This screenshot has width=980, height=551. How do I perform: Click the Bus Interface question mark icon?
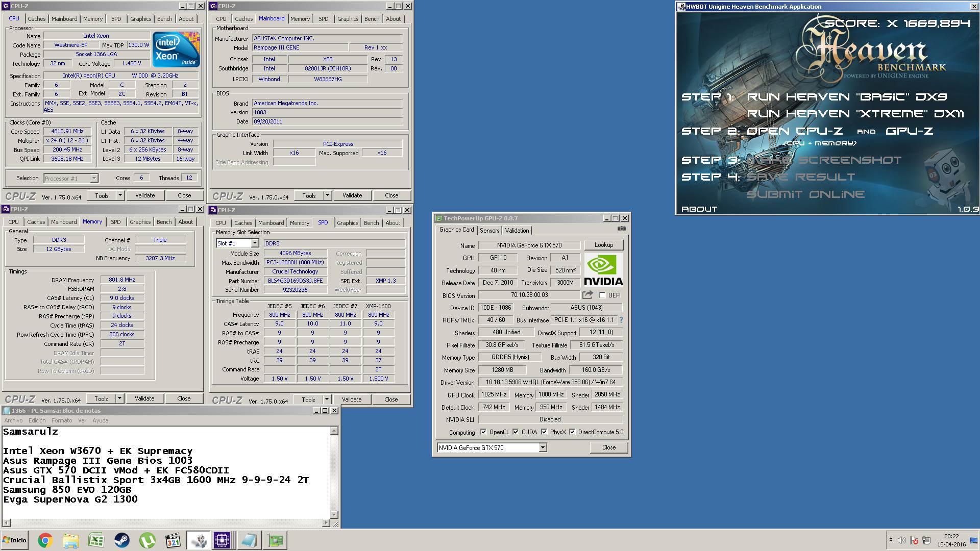621,320
